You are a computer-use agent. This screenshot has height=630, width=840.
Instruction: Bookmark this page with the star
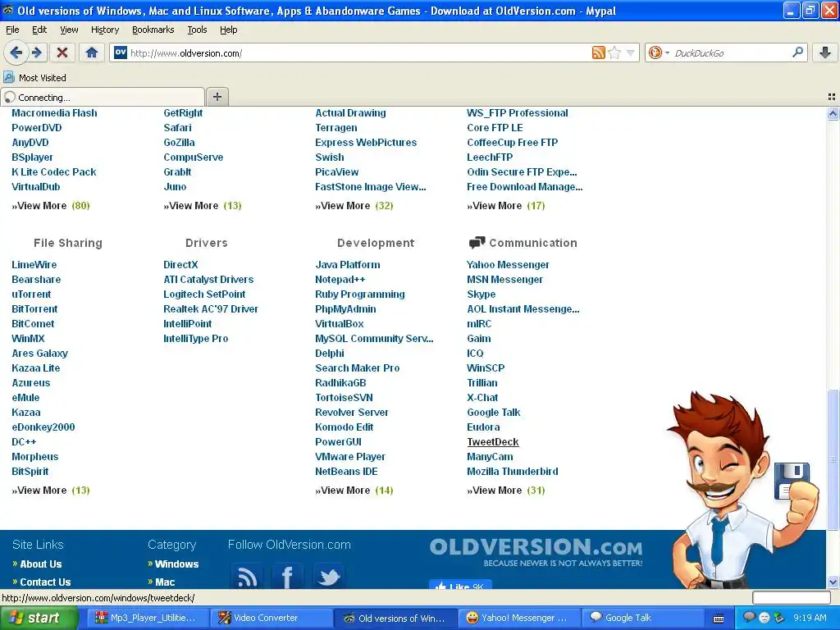coord(614,52)
